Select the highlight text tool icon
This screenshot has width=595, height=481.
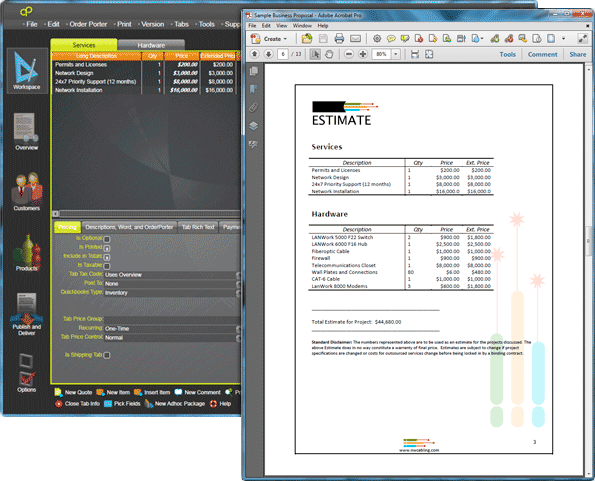(x=405, y=38)
